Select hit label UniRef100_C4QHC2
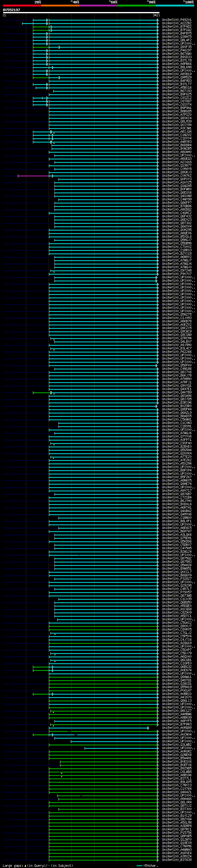The image size is (197, 868). tap(177, 213)
